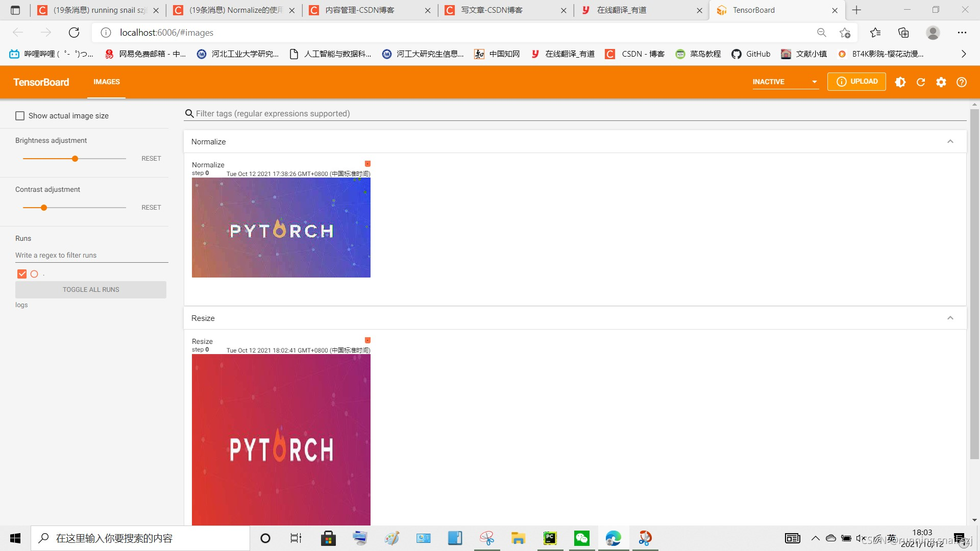Open the INACTIVE plugins dropdown
The height and width of the screenshot is (551, 980).
[785, 82]
